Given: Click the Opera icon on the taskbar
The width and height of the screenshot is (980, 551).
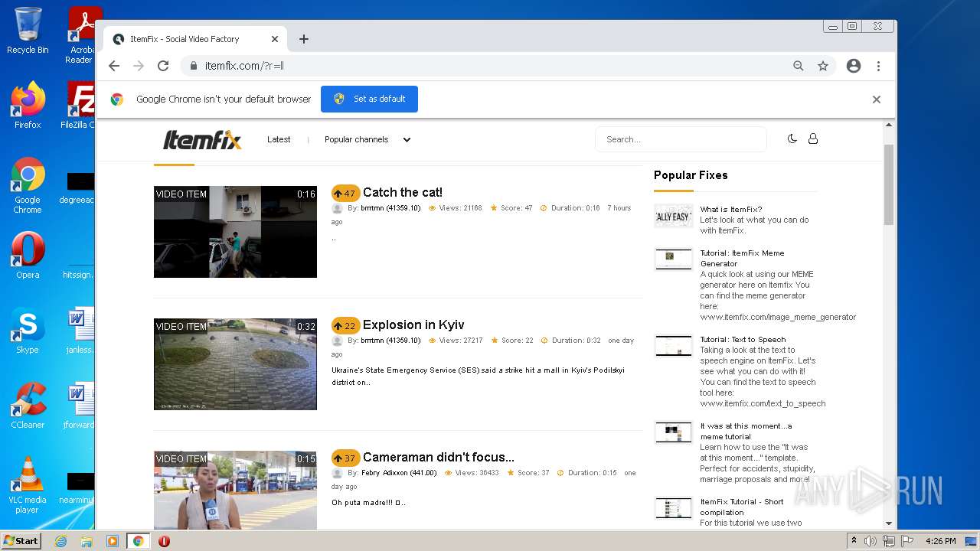Looking at the screenshot, I should pos(164,541).
